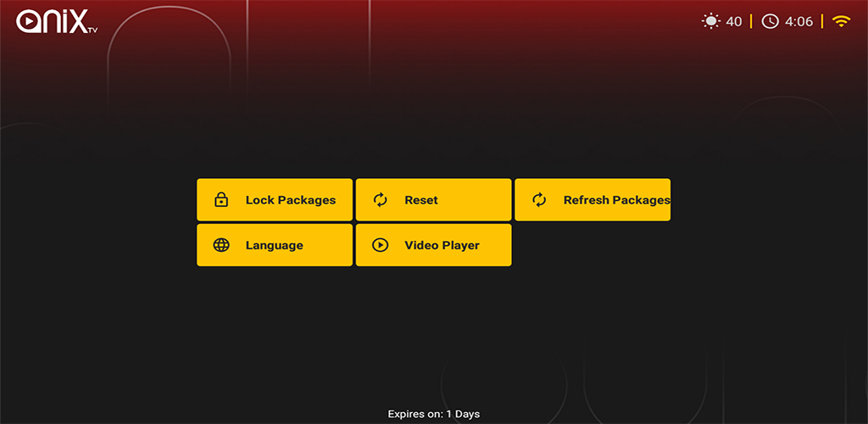Screen dimensions: 868x424
Task: Click the 4:06 time display
Action: (x=798, y=21)
